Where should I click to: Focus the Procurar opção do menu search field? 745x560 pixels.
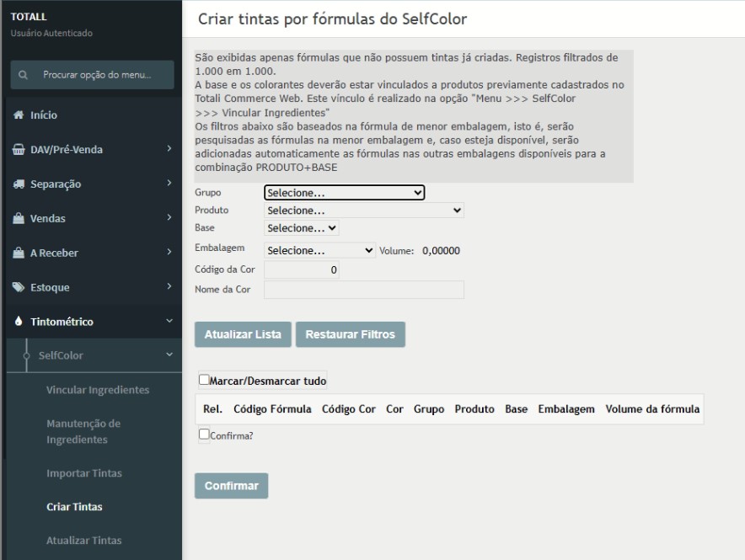pos(92,75)
